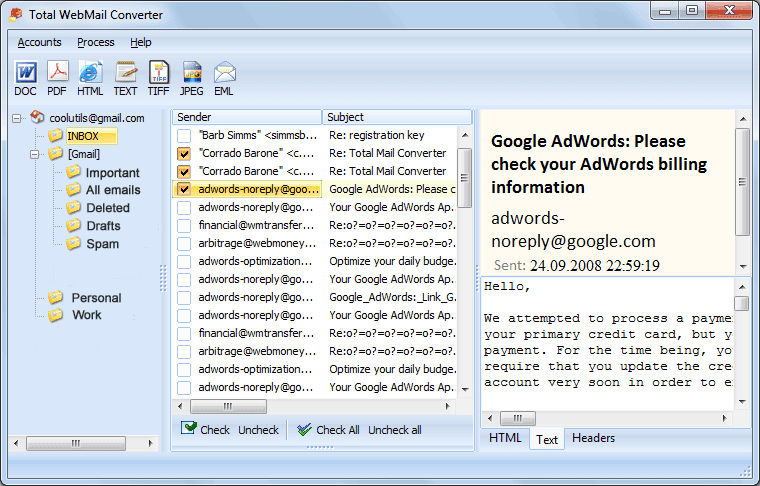This screenshot has width=760, height=486.
Task: Select the TIFF conversion icon
Action: coord(158,78)
